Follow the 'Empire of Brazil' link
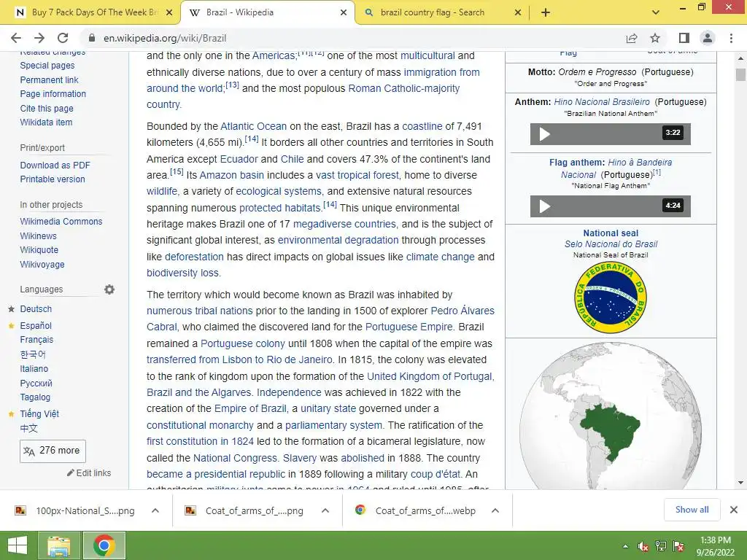Screen dimensions: 747x560 tap(251, 408)
